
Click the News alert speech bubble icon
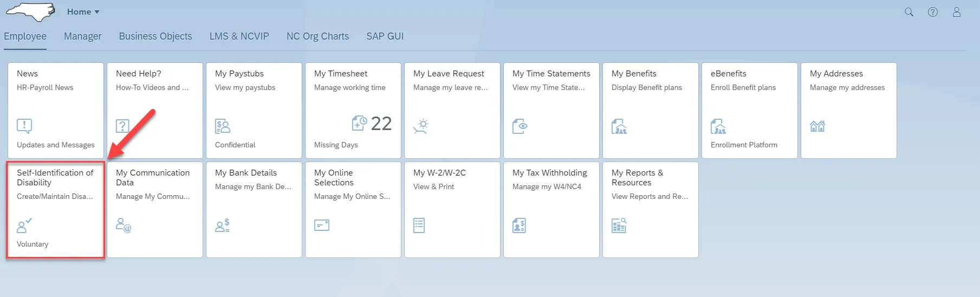(24, 126)
